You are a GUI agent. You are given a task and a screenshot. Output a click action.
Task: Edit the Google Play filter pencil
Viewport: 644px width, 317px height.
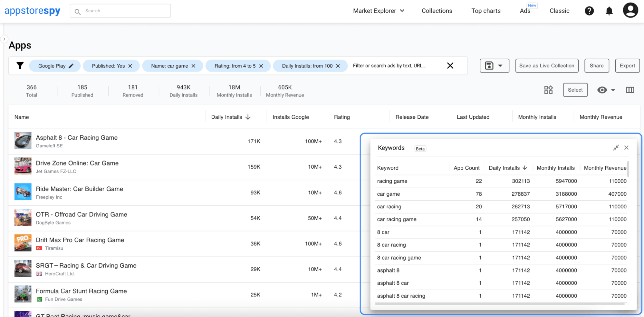(71, 66)
